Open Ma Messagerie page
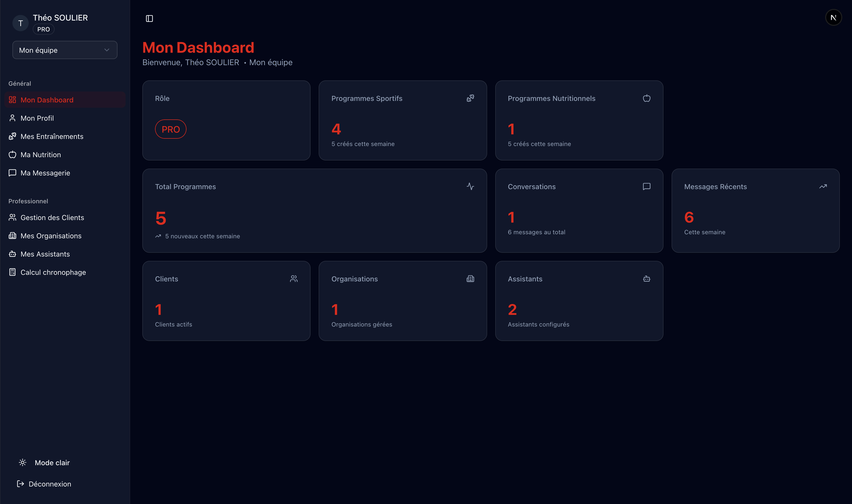This screenshot has height=504, width=852. point(45,173)
